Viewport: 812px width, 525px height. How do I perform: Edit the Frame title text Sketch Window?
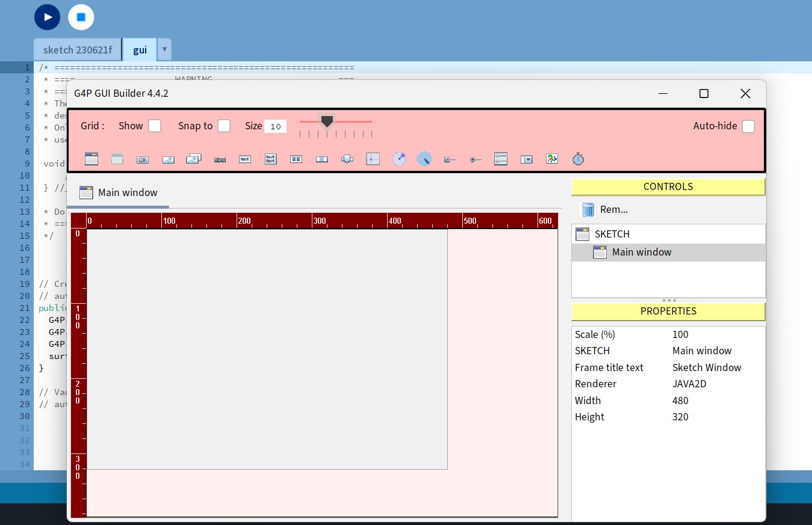pos(707,367)
